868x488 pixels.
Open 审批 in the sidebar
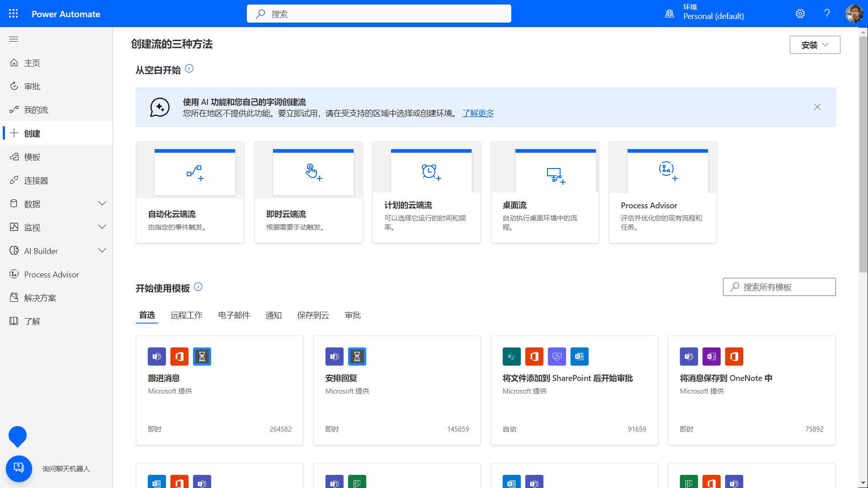tap(57, 86)
